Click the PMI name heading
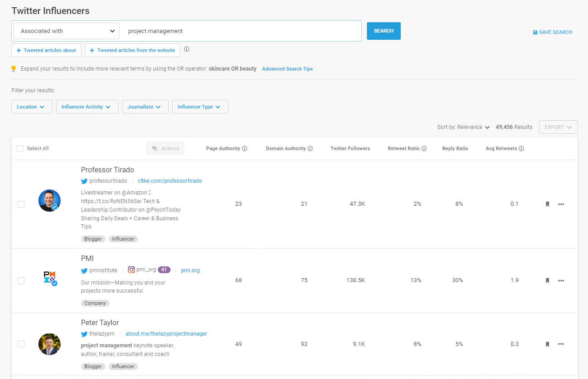Screen dimensions: 588x379 click(87, 259)
